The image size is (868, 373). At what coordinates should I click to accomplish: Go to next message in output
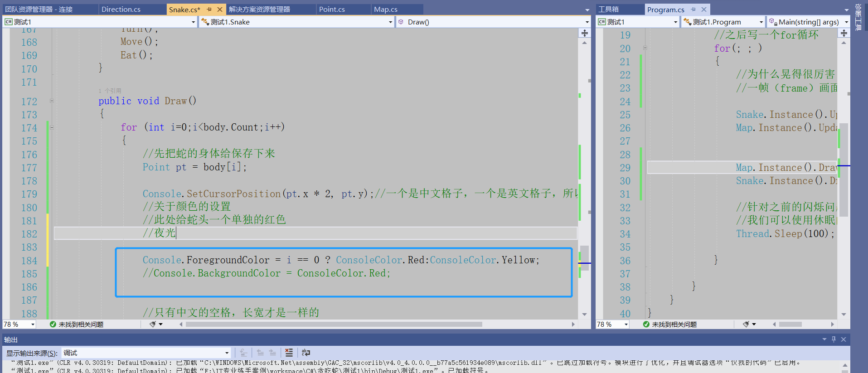pyautogui.click(x=272, y=353)
